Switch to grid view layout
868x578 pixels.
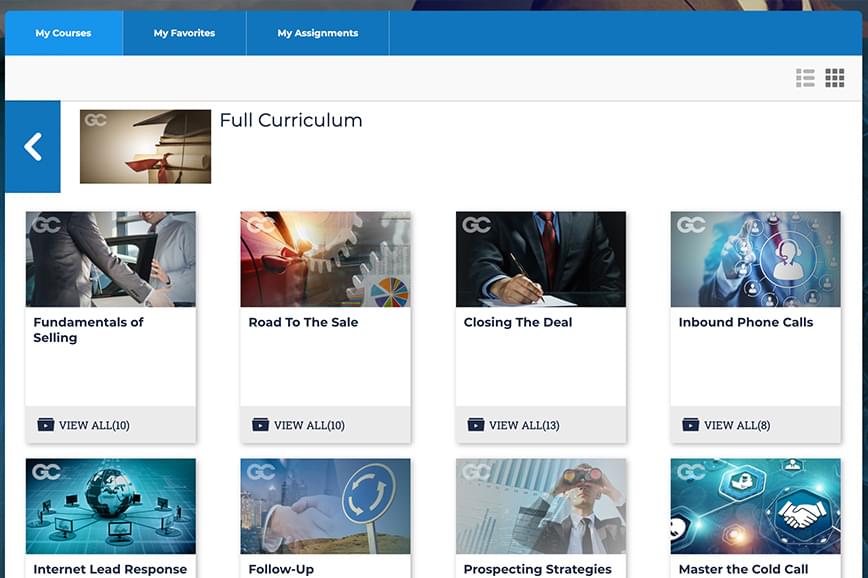[x=834, y=78]
